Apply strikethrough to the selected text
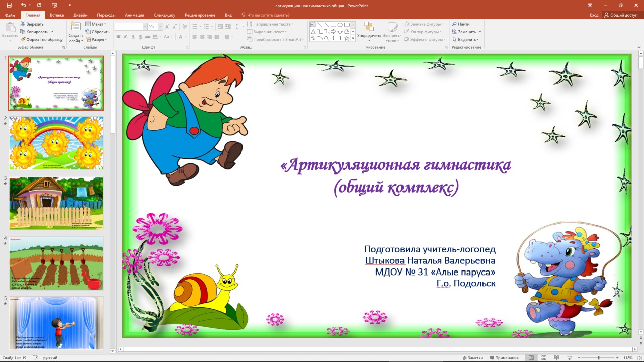644x362 pixels. (x=141, y=37)
